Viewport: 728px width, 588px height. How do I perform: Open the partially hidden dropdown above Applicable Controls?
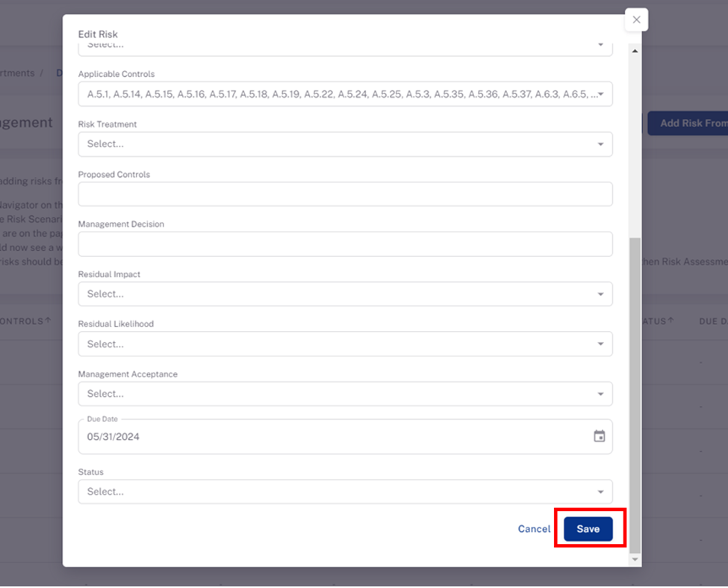coord(345,49)
